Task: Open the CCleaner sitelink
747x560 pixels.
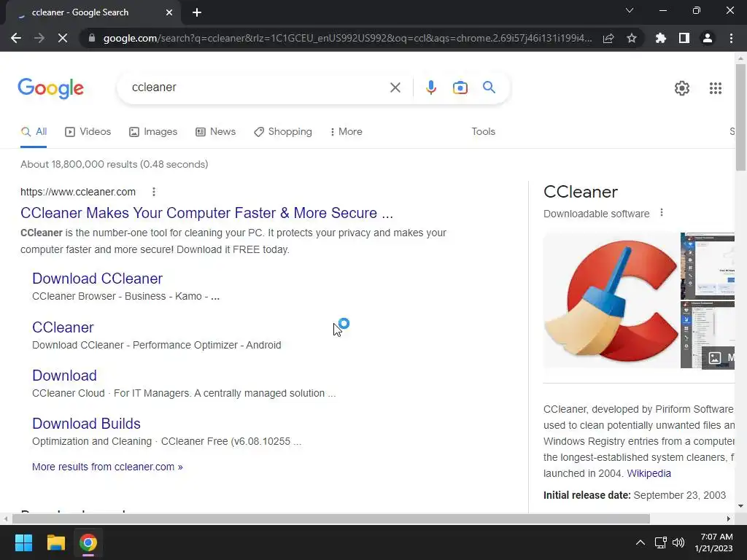Action: point(63,327)
